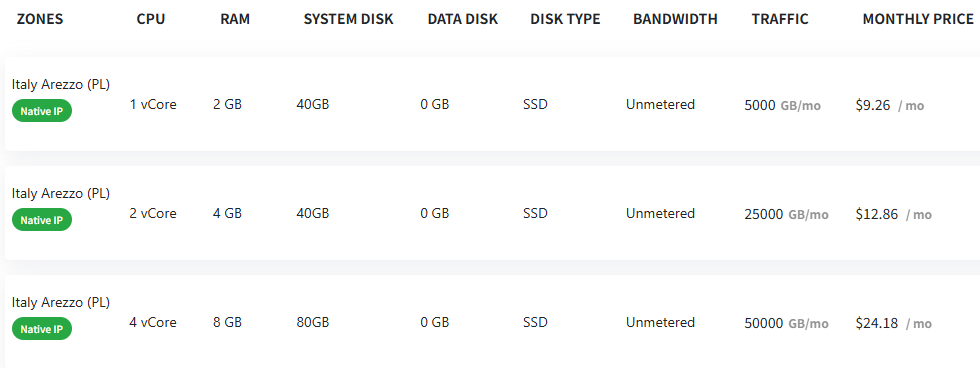Click the TRAFFIC column header
This screenshot has width=980, height=368.
[x=780, y=19]
